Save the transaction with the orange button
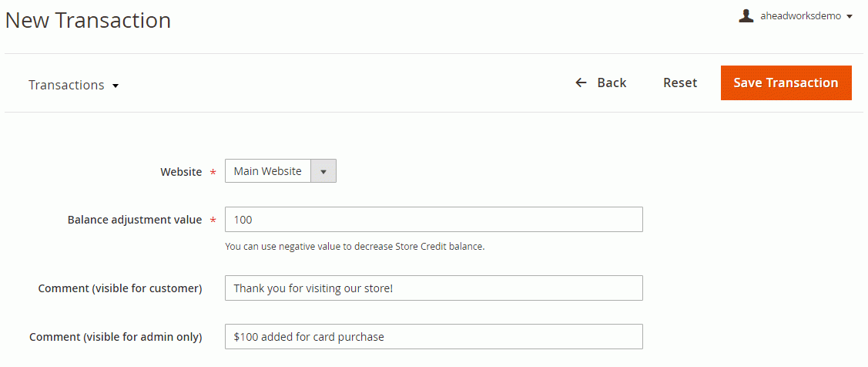868x367 pixels. point(786,82)
